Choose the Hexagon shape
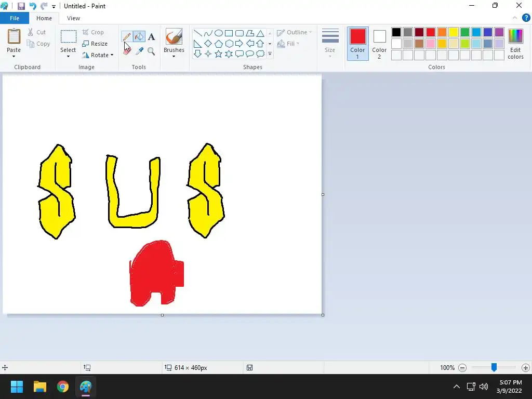This screenshot has width=532, height=399. coord(229,44)
